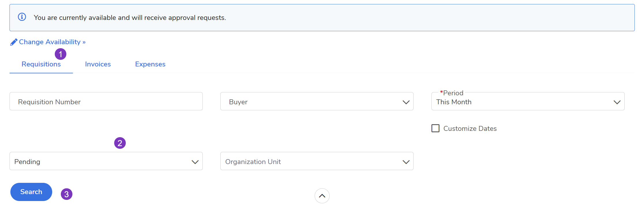This screenshot has height=212, width=644.
Task: Select the Requisitions tab
Action: (x=41, y=64)
